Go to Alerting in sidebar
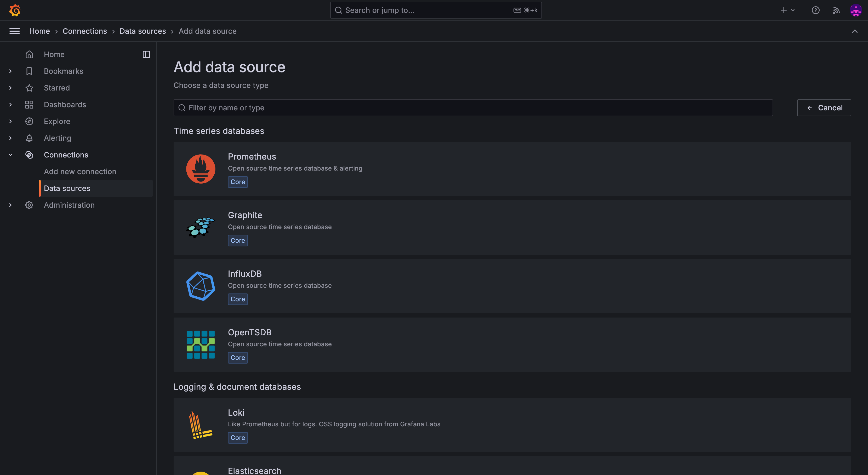 tap(57, 138)
